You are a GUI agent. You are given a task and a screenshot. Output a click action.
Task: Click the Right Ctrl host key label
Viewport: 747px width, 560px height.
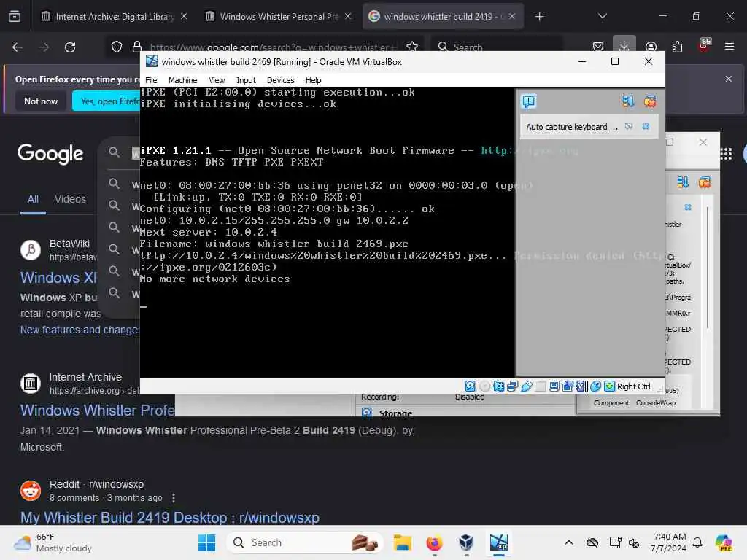click(x=633, y=386)
